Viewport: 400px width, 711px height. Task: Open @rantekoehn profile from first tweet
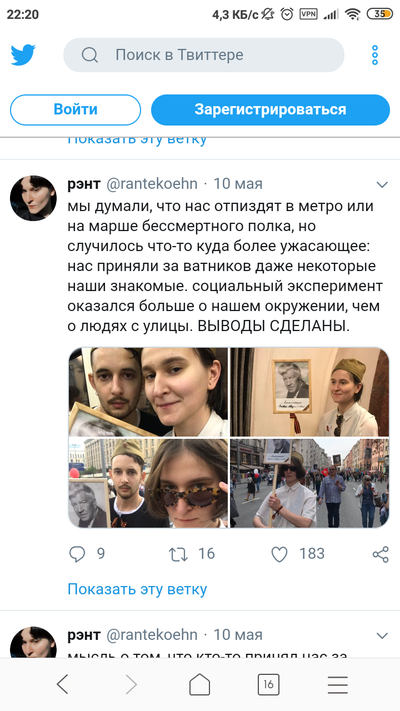pyautogui.click(x=152, y=184)
